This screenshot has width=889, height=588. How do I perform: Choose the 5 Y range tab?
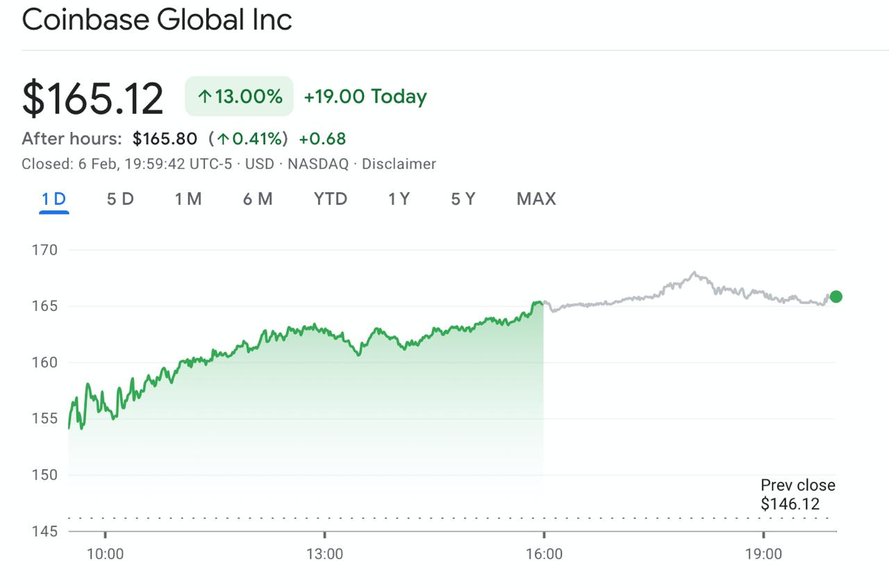coord(463,199)
